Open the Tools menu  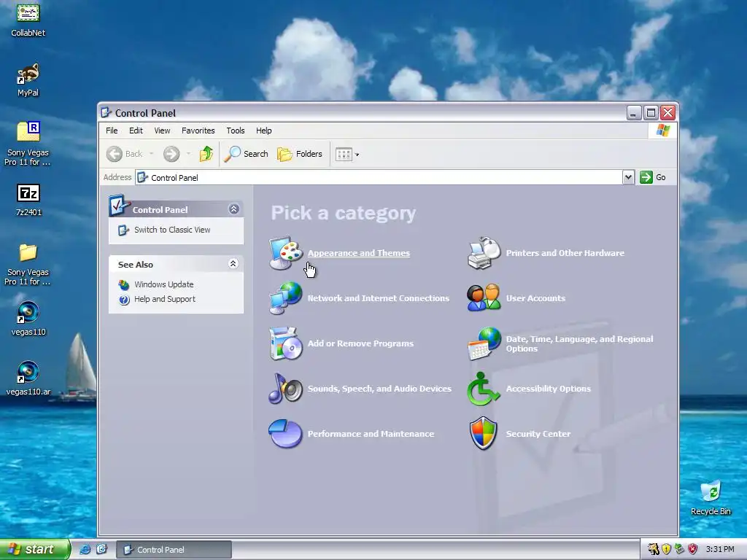(x=236, y=131)
